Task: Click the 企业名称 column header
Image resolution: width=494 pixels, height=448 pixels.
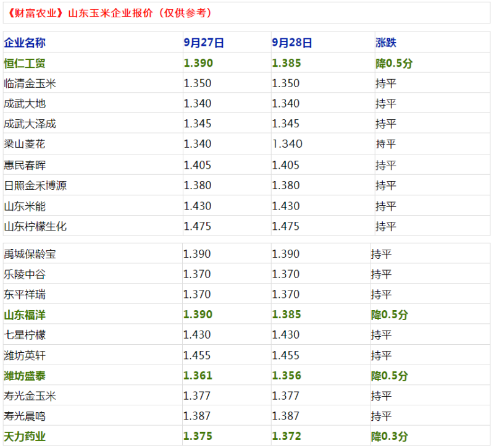Action: (x=25, y=43)
